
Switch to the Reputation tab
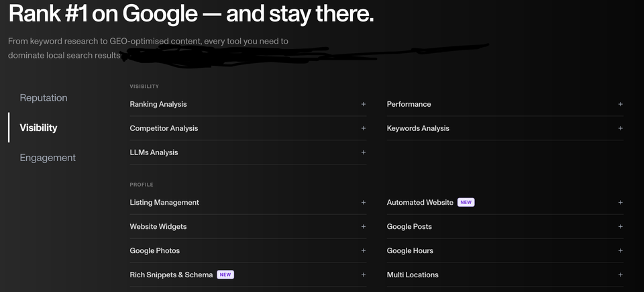(44, 98)
